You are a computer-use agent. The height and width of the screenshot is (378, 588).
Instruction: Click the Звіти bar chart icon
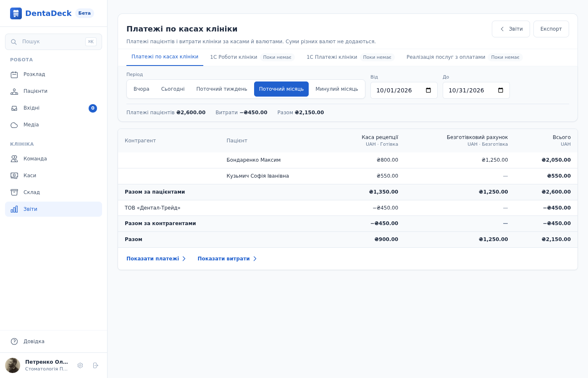click(14, 209)
